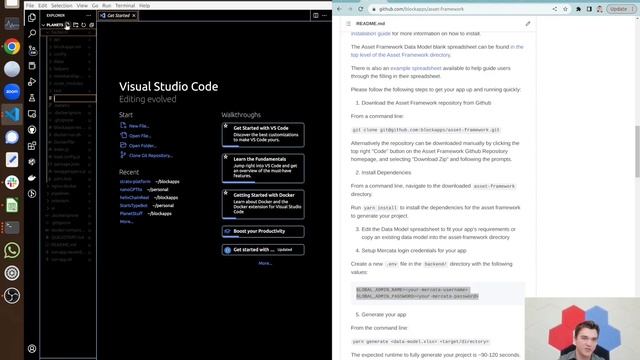Open the example spreadsheet link in README
The width and height of the screenshot is (640, 360).
coord(416,68)
